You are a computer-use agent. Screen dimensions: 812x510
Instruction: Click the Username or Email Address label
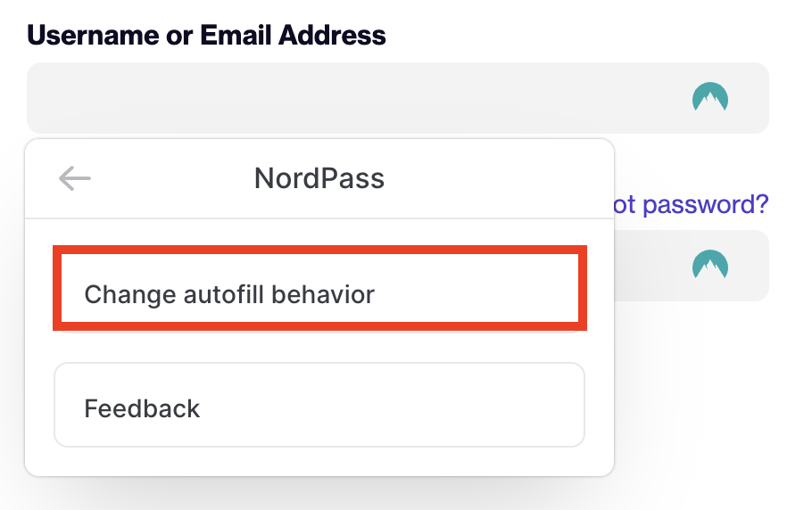(x=206, y=35)
